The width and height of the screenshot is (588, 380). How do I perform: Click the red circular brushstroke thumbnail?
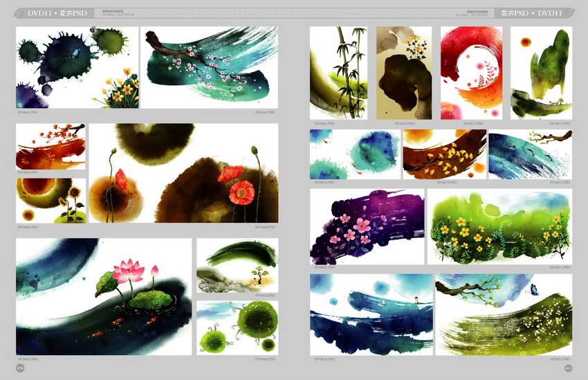[471, 73]
